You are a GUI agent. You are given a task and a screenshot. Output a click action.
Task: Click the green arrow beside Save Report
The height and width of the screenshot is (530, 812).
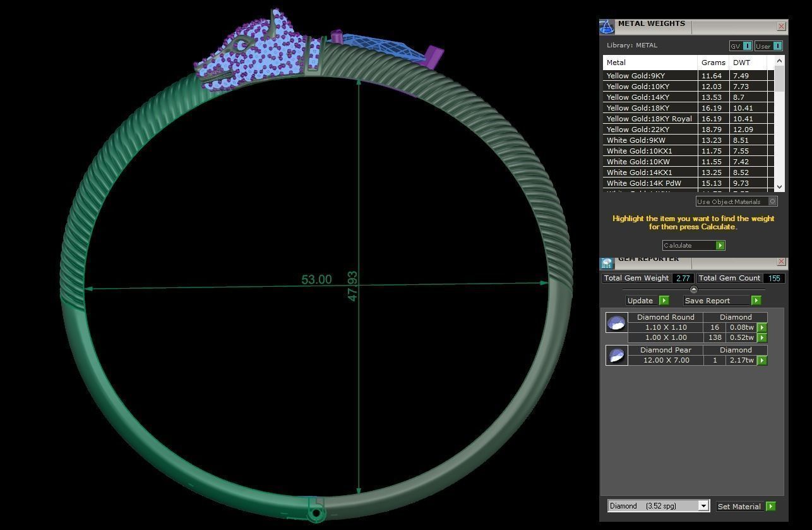tap(756, 301)
